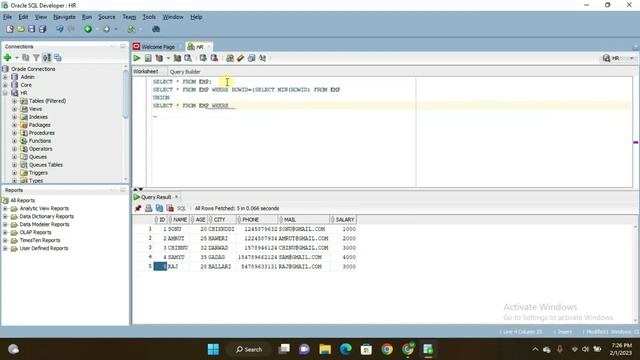
Task: Click the Save All icon in main toolbar
Action: tap(42, 29)
